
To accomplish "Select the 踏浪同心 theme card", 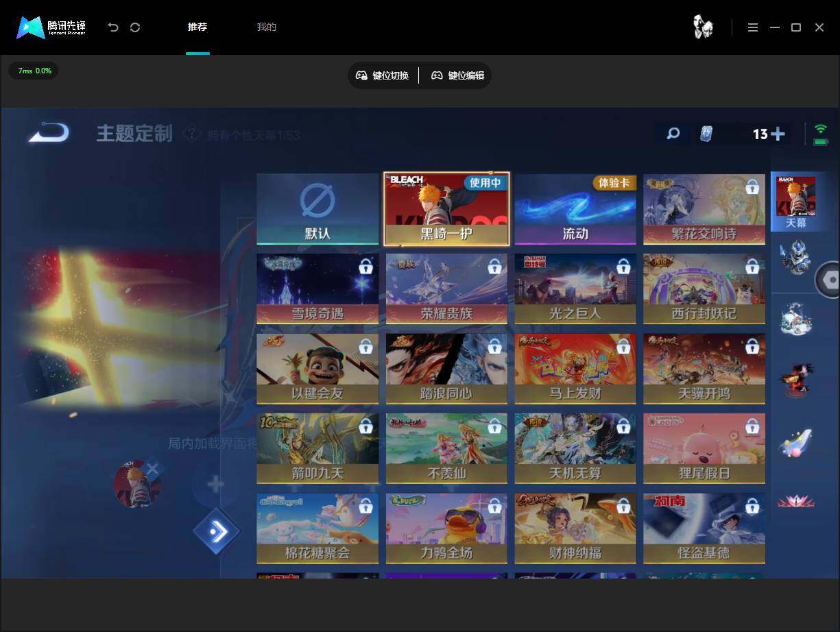I will pos(446,369).
